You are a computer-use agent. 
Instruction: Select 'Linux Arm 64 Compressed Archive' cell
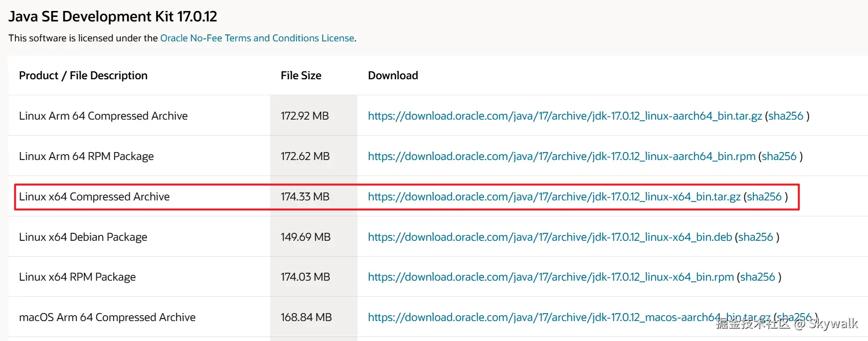[103, 116]
